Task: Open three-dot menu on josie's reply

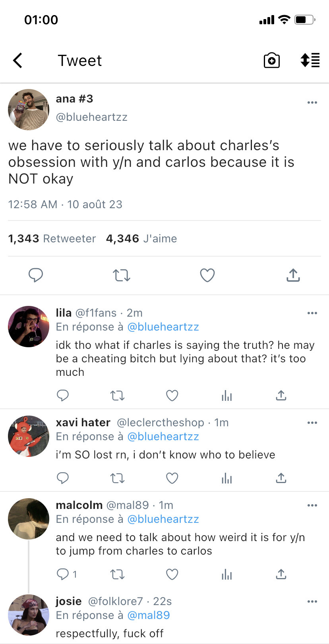Action: (x=312, y=601)
